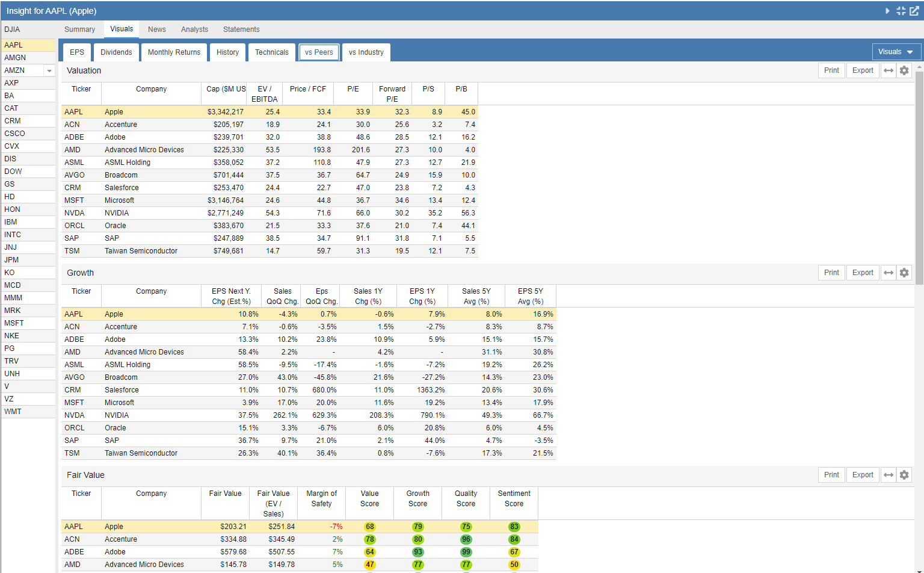Viewport: 924px width, 573px height.
Task: Toggle Valuation table width arrows icon
Action: (x=889, y=70)
